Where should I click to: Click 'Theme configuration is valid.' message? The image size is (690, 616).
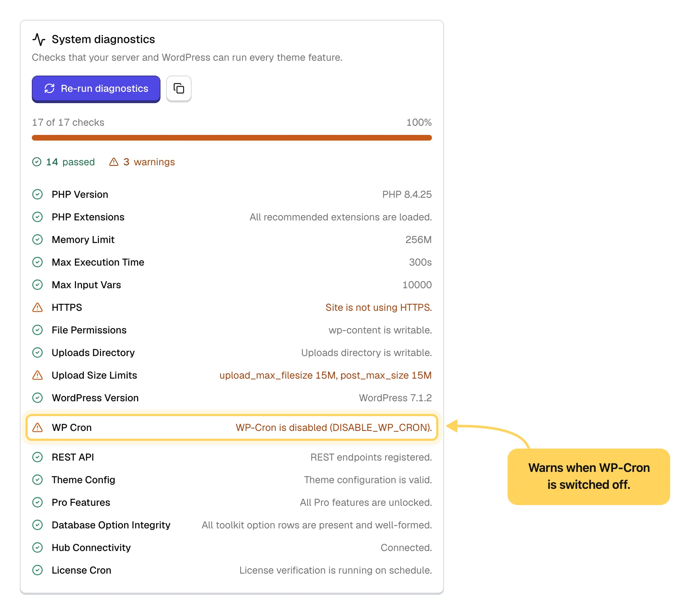click(368, 480)
